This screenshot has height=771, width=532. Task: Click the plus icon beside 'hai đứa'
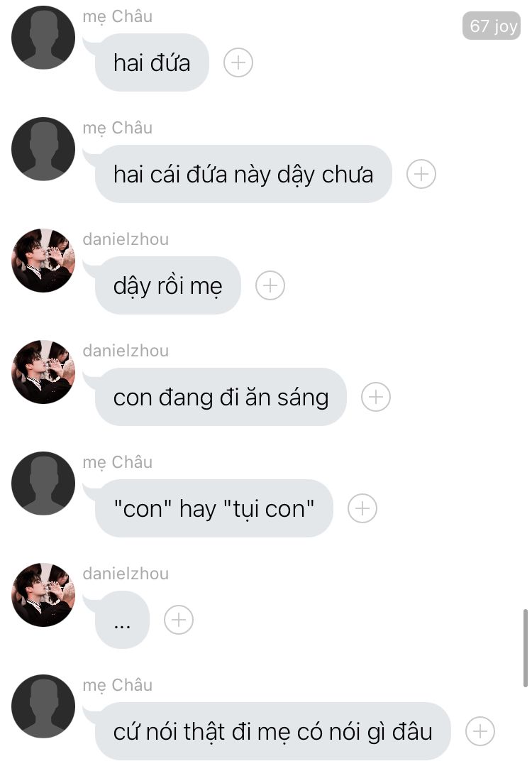click(238, 62)
